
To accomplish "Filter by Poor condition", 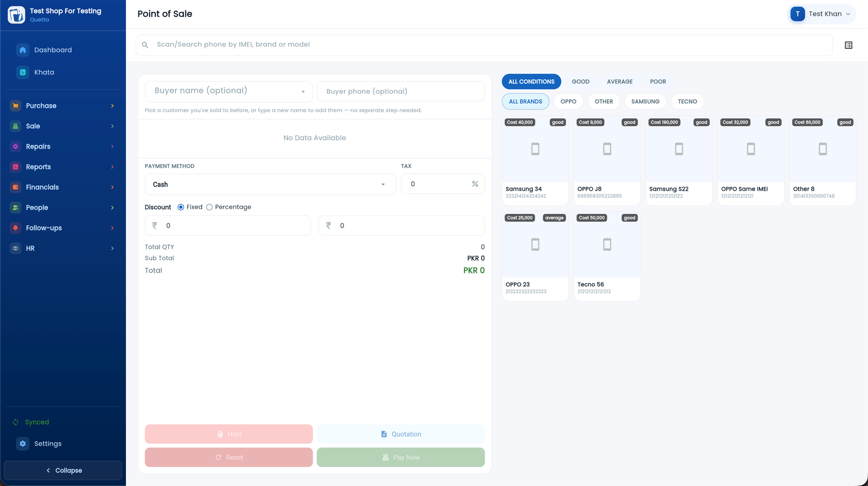I will tap(658, 81).
